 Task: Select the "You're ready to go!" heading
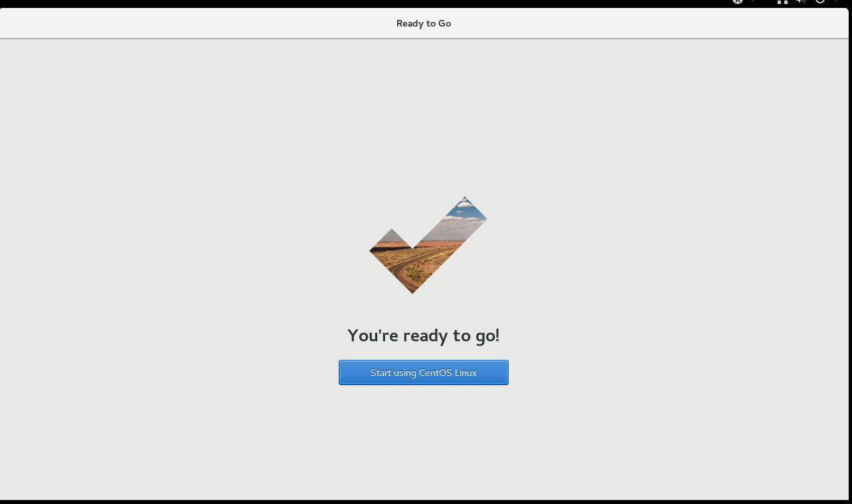pyautogui.click(x=424, y=335)
